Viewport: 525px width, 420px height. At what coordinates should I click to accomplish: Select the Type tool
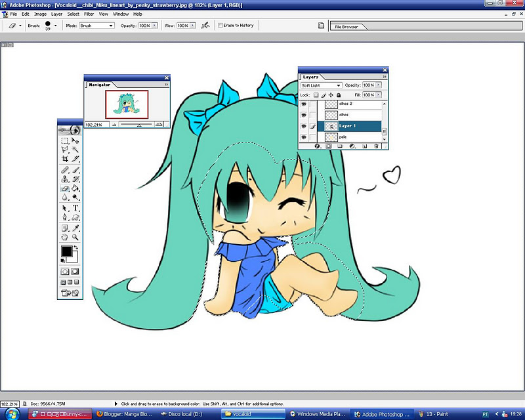click(75, 208)
